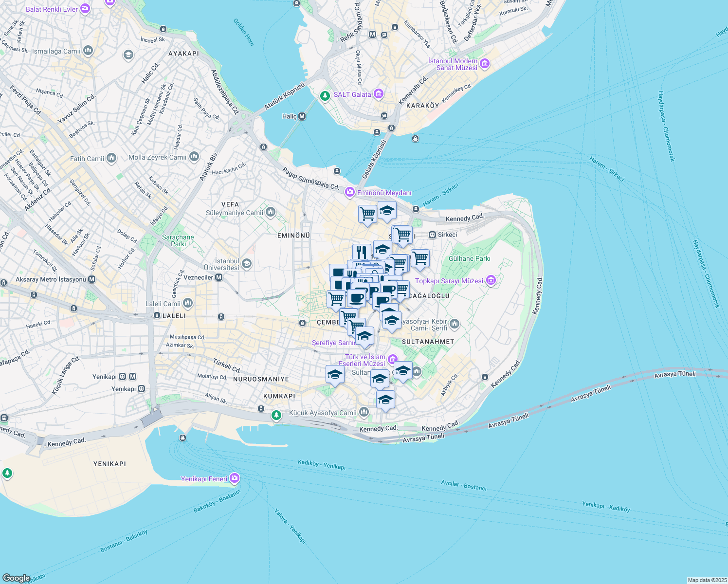
Task: Select the İsmailağa Camii landmark icon
Action: pyautogui.click(x=88, y=51)
